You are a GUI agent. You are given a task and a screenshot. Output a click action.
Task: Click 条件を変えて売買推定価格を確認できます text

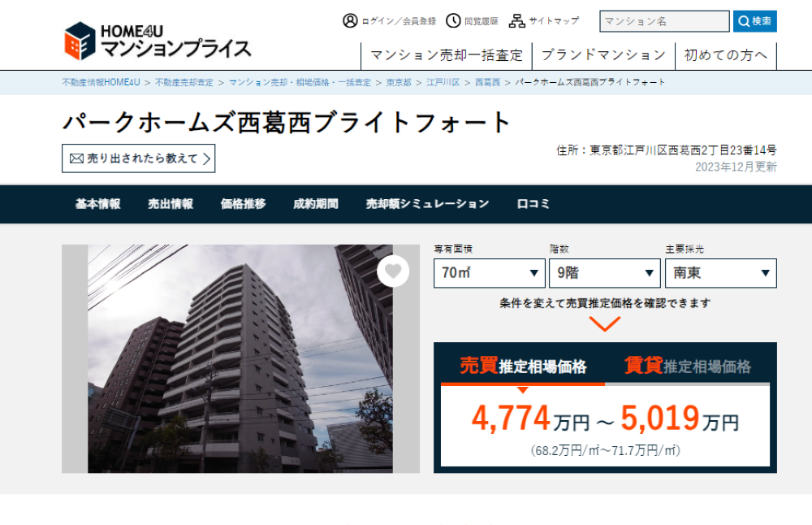[x=605, y=303]
